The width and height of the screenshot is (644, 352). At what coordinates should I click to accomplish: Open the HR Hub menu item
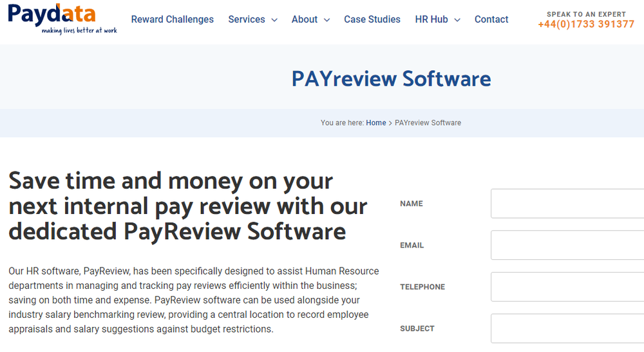click(x=431, y=19)
